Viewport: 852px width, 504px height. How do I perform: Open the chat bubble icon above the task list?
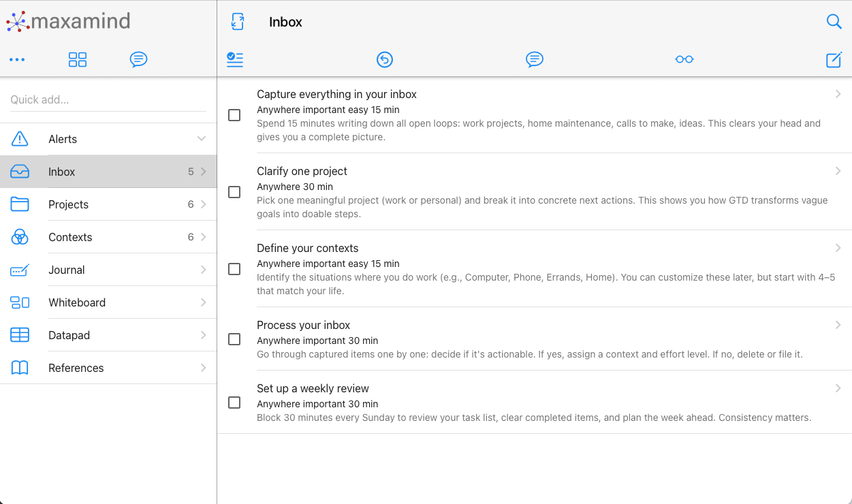click(535, 59)
